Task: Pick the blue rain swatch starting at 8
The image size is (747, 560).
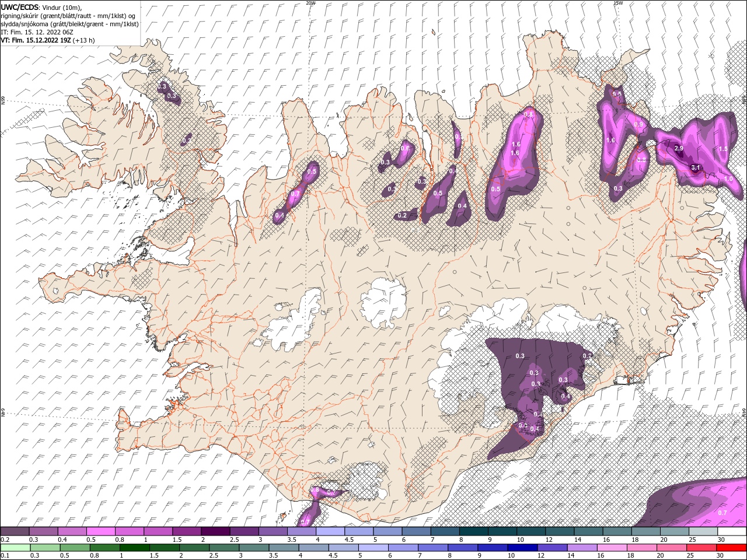Action: [x=462, y=548]
